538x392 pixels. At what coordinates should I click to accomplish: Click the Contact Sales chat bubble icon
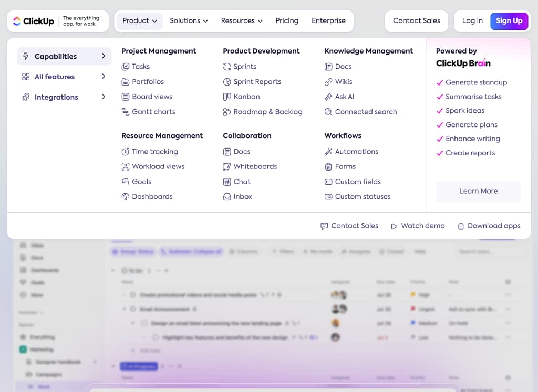(324, 226)
